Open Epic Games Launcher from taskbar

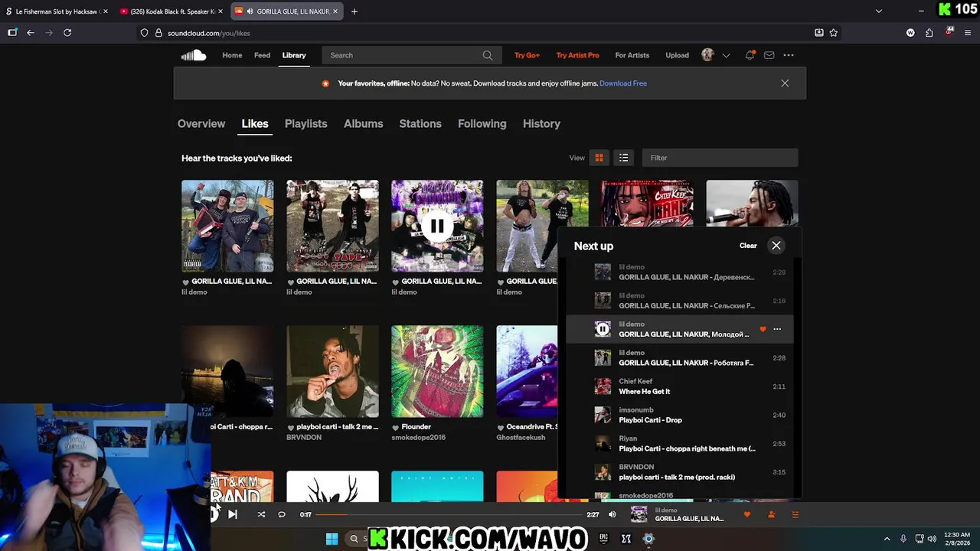coord(603,539)
